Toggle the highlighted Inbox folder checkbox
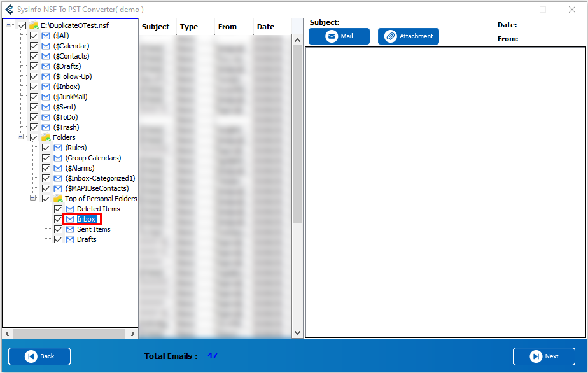Viewport: 588px width, 373px height. tap(58, 219)
